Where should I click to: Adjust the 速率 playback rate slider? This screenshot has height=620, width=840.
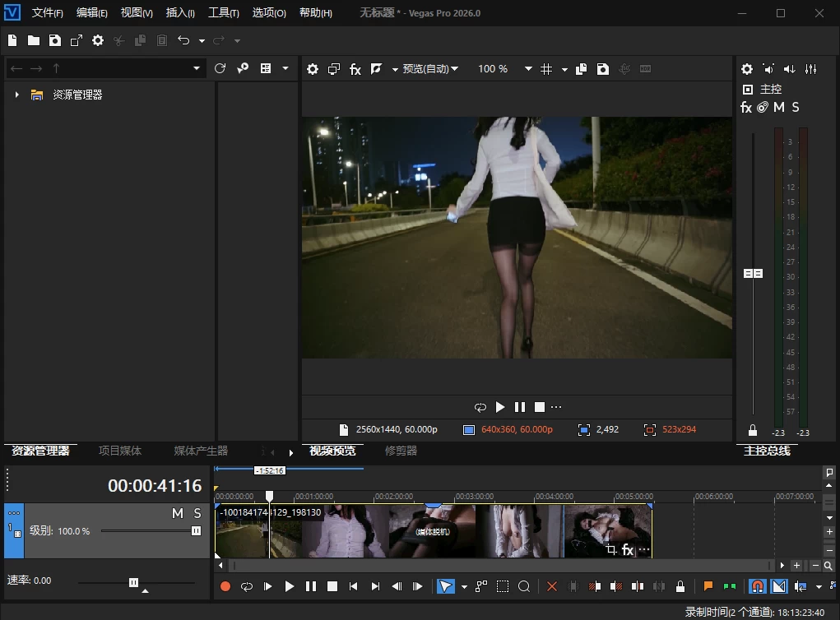(x=136, y=582)
